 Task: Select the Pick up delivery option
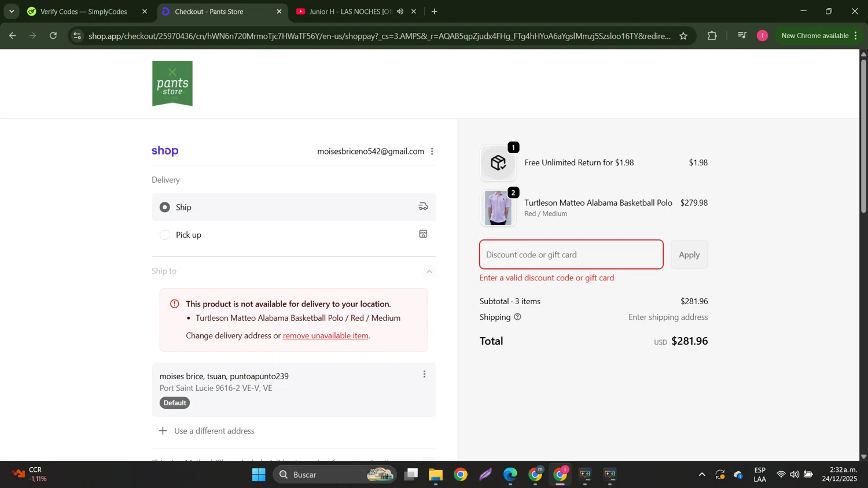coord(294,235)
